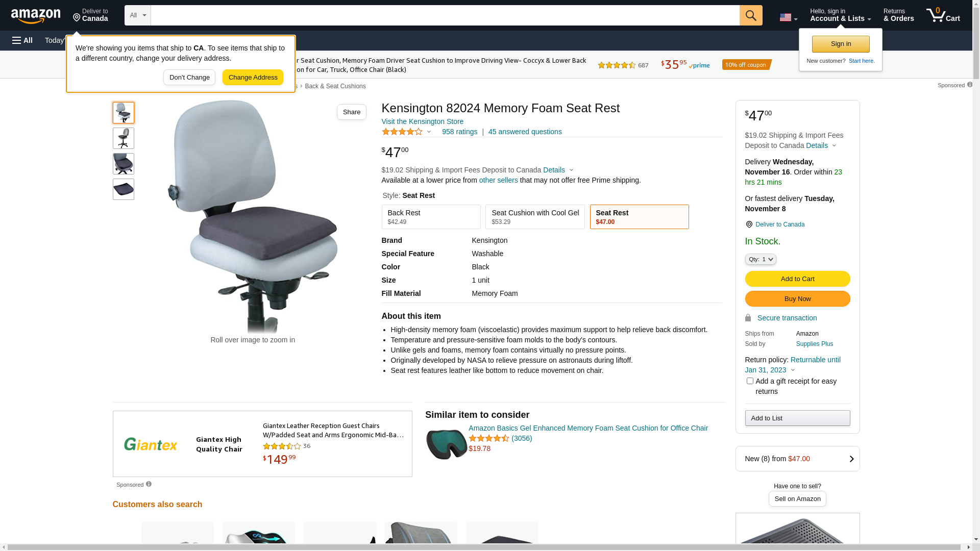
Task: Click the search input field
Action: (x=445, y=15)
